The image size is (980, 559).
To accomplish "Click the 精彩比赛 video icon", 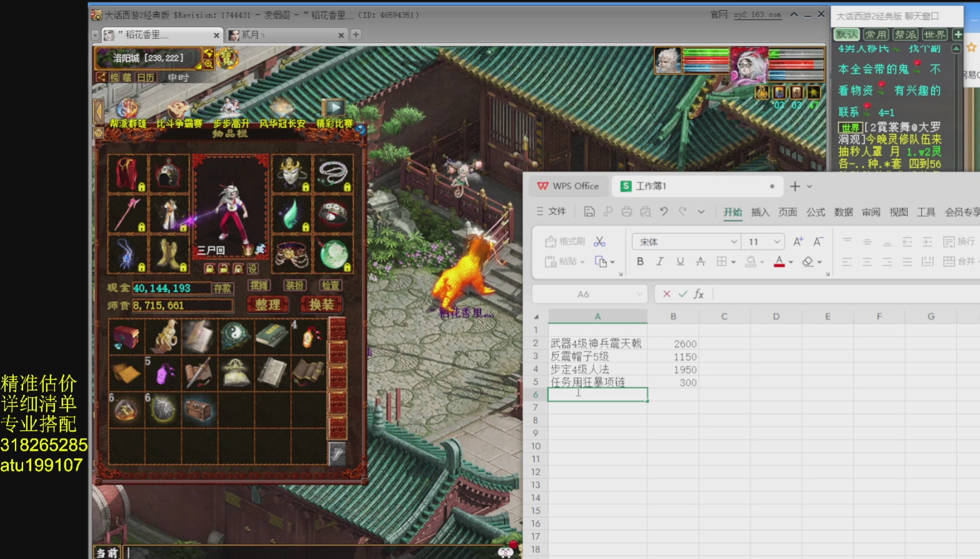I will 334,113.
